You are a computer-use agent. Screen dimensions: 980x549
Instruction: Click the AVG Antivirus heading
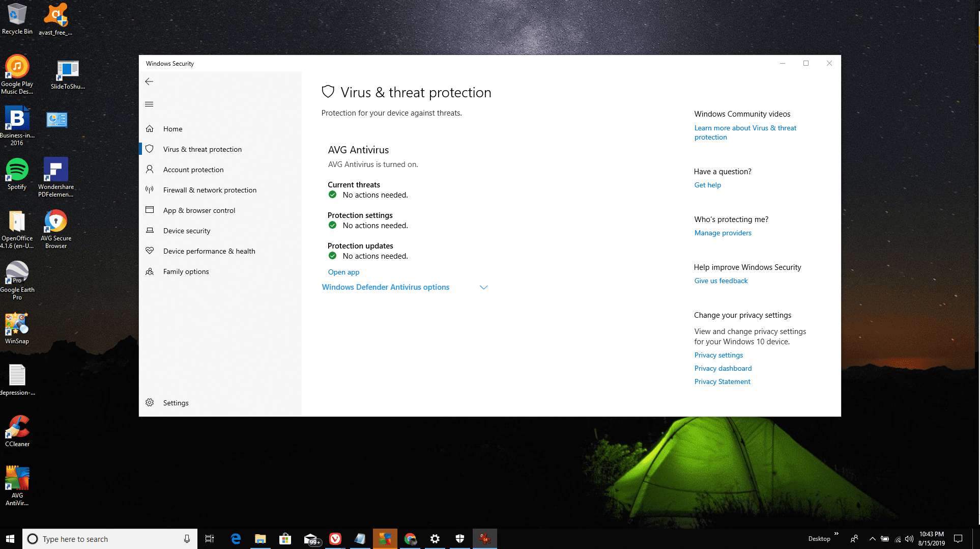358,150
